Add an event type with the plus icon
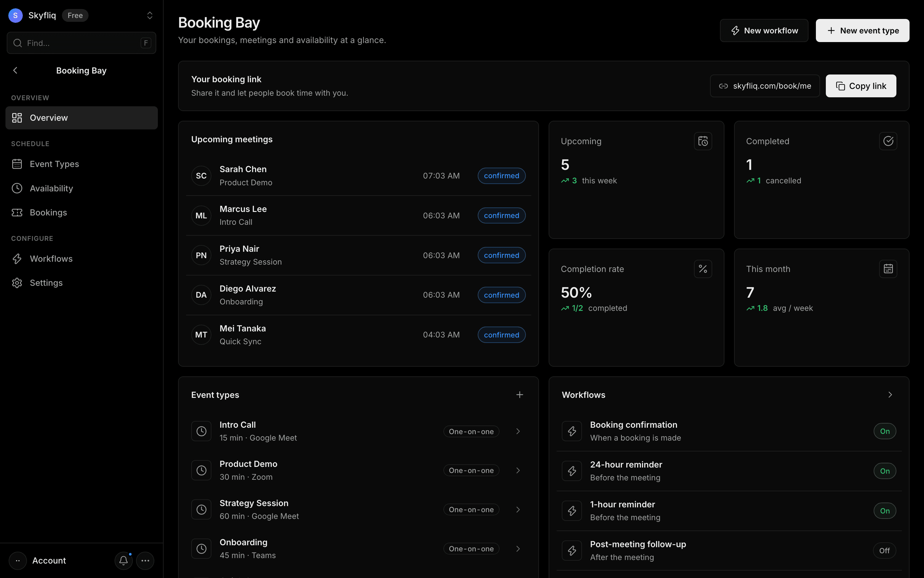The height and width of the screenshot is (578, 924). point(519,395)
